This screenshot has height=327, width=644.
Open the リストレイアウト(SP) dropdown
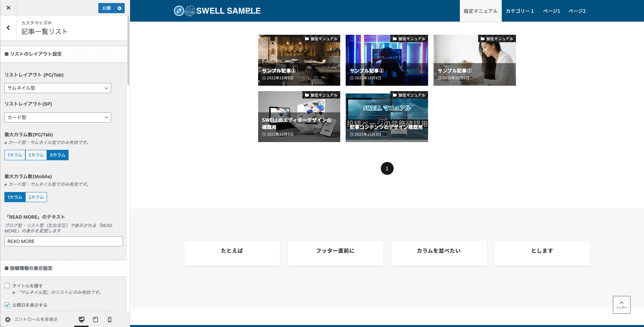[x=57, y=117]
